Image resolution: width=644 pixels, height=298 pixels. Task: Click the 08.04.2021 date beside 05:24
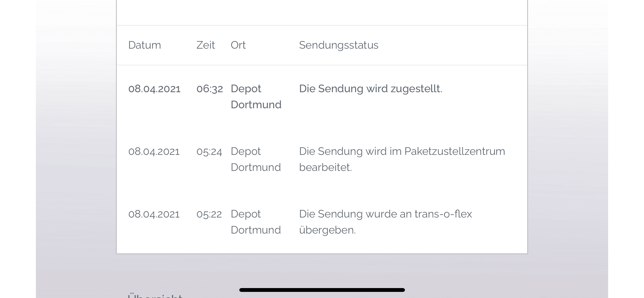click(x=154, y=152)
